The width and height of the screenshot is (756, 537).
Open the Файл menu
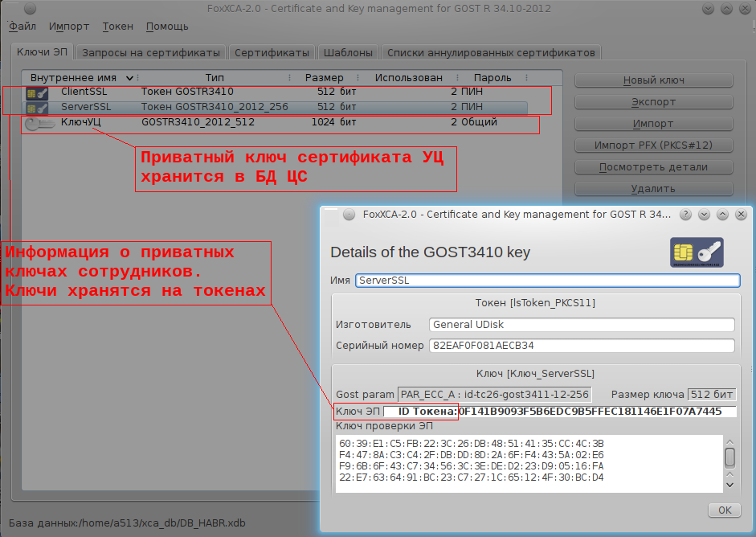22,26
